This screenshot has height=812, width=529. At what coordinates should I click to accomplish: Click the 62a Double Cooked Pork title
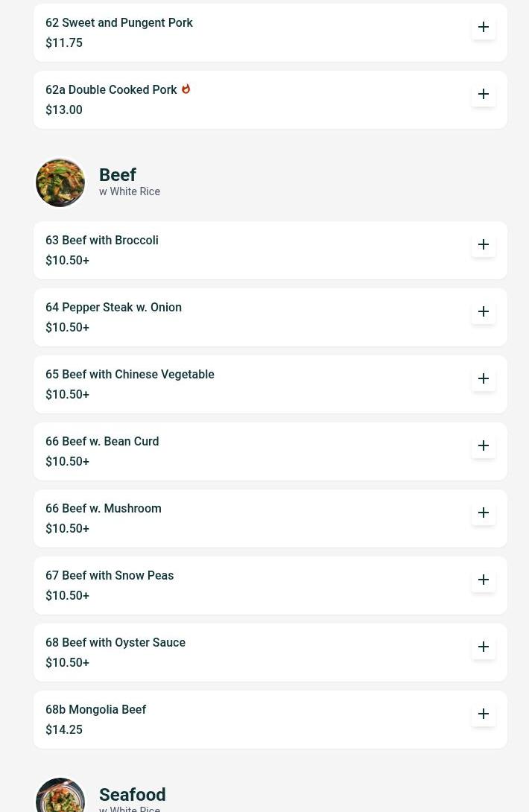[111, 90]
